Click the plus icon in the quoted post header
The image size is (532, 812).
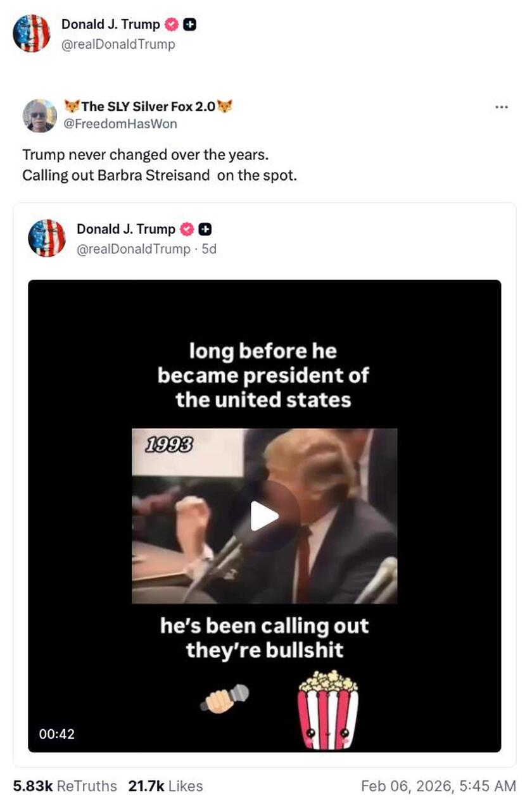[205, 229]
